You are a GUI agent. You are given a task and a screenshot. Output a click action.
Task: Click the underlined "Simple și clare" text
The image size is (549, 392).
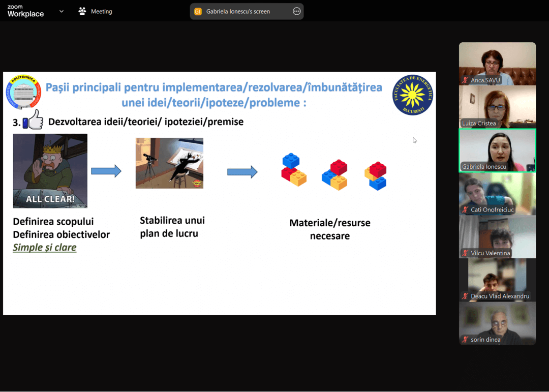pos(45,248)
